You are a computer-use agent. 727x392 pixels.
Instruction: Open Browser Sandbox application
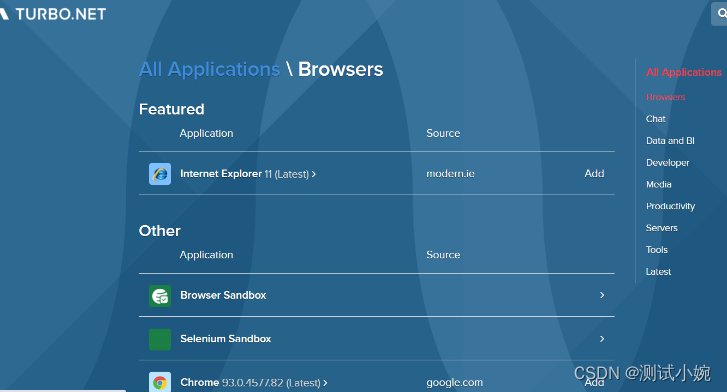(x=223, y=295)
